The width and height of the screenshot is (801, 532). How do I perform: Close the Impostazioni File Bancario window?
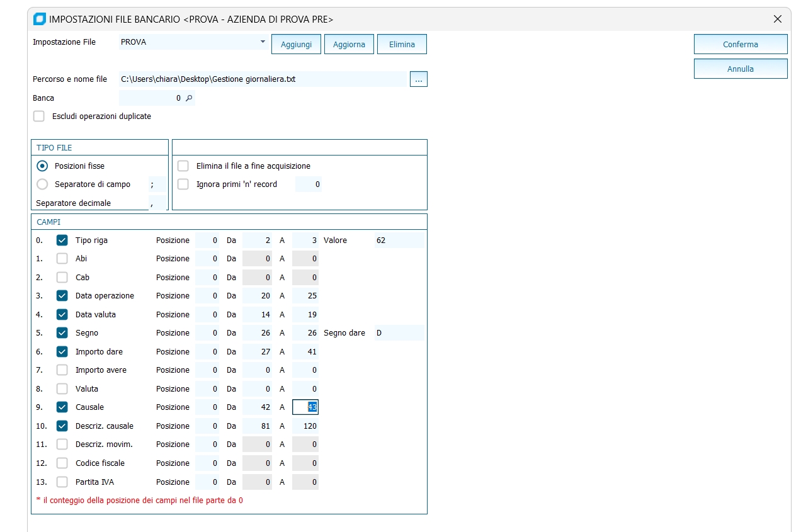[x=778, y=19]
